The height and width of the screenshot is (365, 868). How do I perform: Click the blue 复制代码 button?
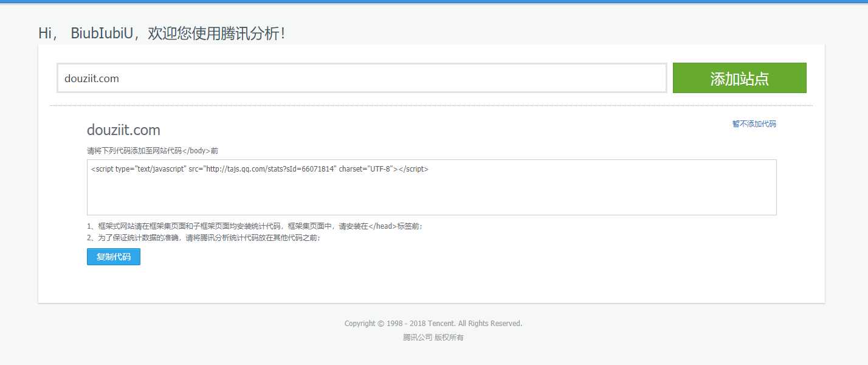tap(114, 257)
